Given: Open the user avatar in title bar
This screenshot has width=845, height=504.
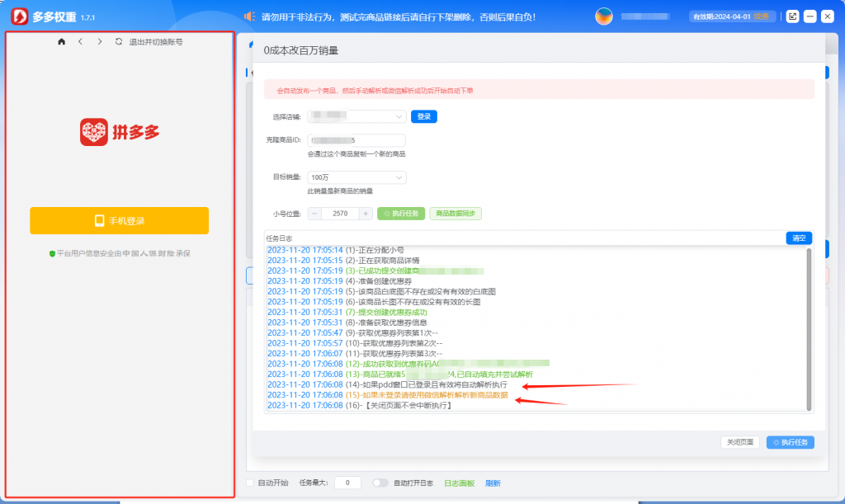Looking at the screenshot, I should pos(603,16).
